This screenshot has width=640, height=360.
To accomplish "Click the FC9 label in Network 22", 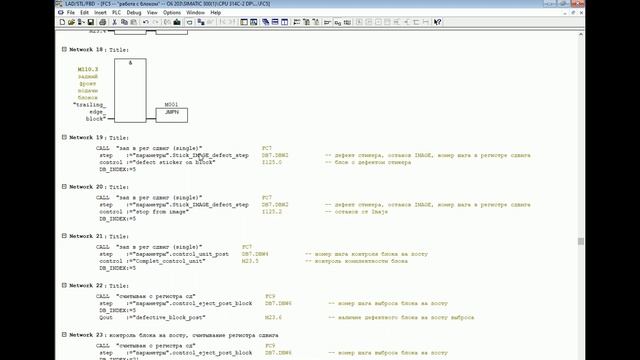I will pos(270,296).
